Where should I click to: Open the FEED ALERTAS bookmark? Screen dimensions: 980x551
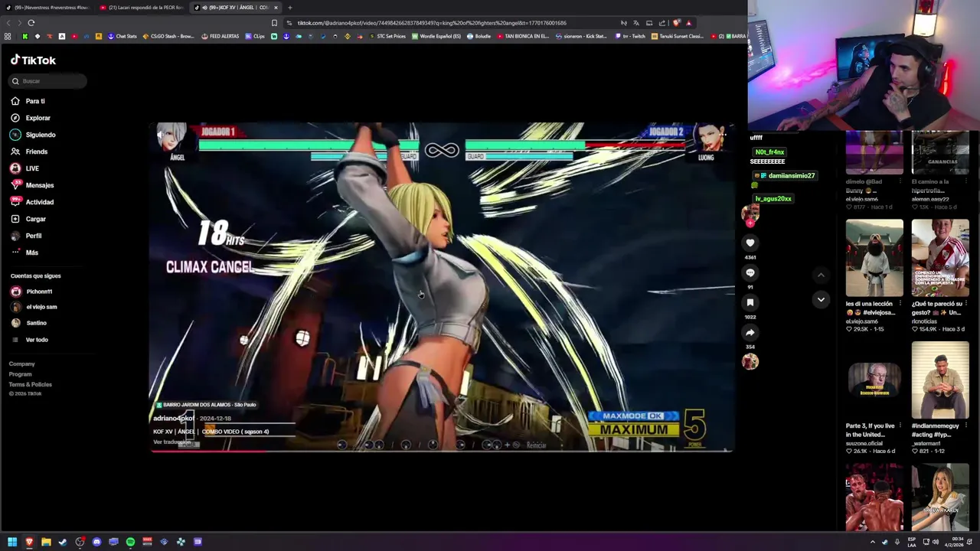click(220, 36)
